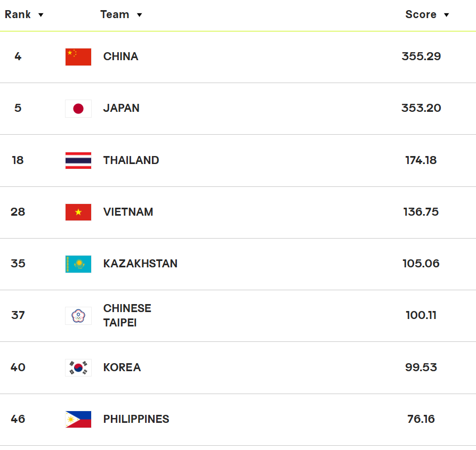Click the Kazakhstan flag icon

(78, 264)
